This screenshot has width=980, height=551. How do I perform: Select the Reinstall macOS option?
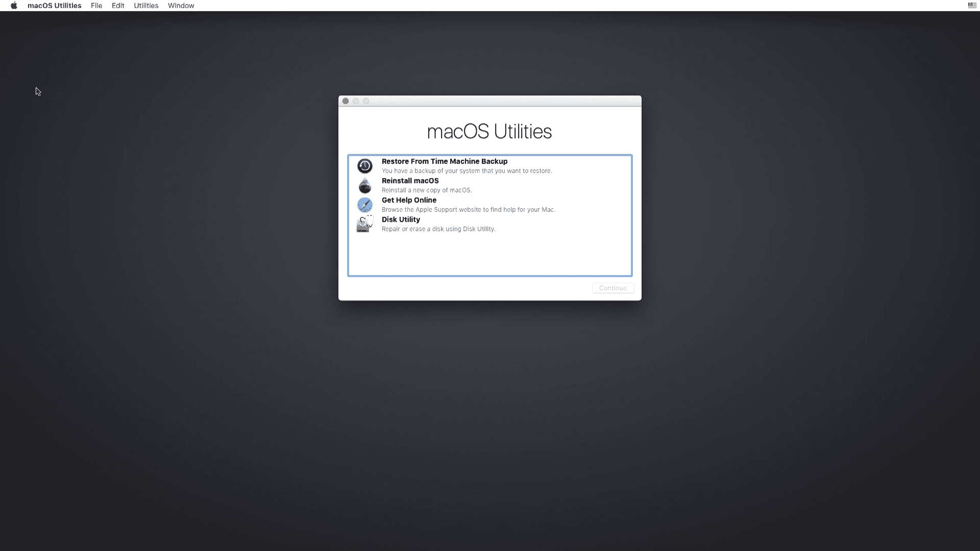[x=410, y=181]
